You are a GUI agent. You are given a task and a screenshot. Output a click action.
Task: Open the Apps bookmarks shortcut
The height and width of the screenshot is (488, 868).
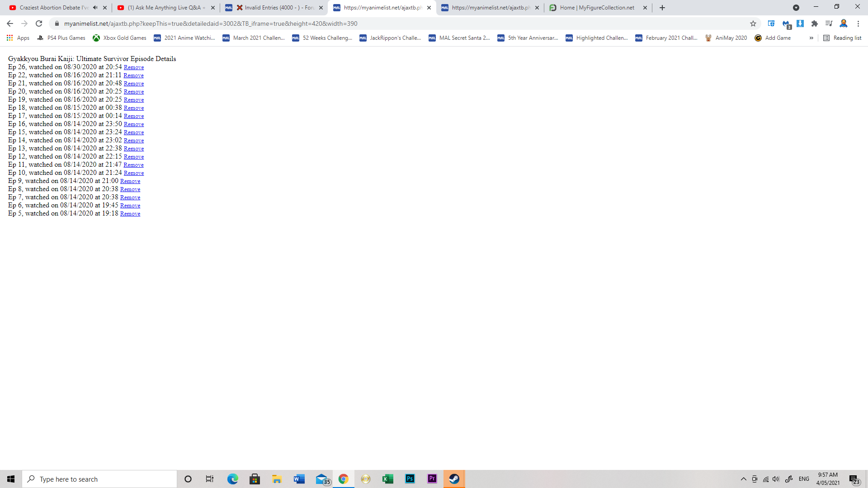tap(18, 38)
